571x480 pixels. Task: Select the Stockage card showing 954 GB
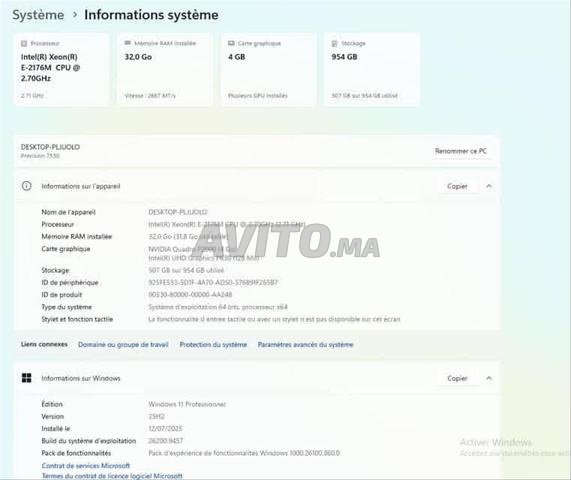pyautogui.click(x=372, y=70)
